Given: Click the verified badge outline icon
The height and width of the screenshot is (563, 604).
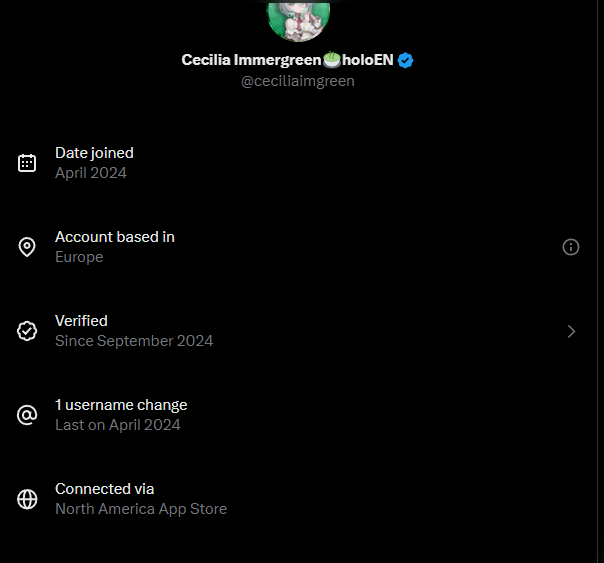Looking at the screenshot, I should [27, 331].
